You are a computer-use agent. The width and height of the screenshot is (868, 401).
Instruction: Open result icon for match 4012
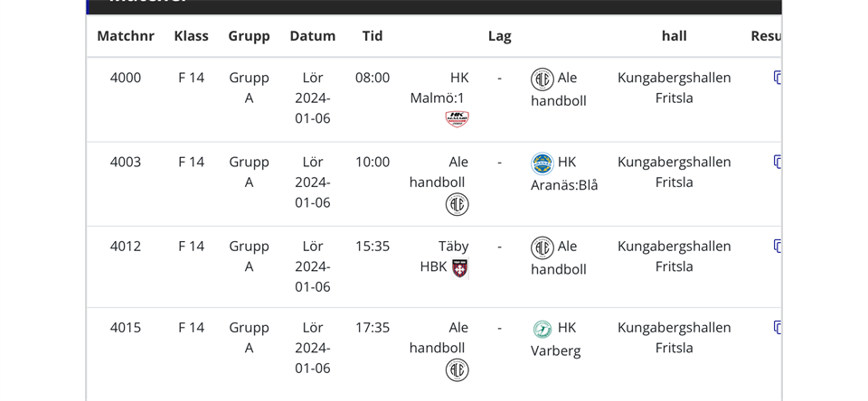[x=777, y=246]
